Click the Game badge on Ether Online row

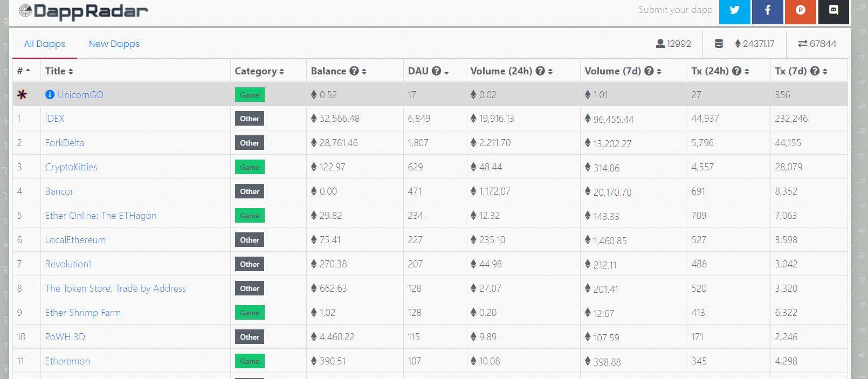coord(250,216)
